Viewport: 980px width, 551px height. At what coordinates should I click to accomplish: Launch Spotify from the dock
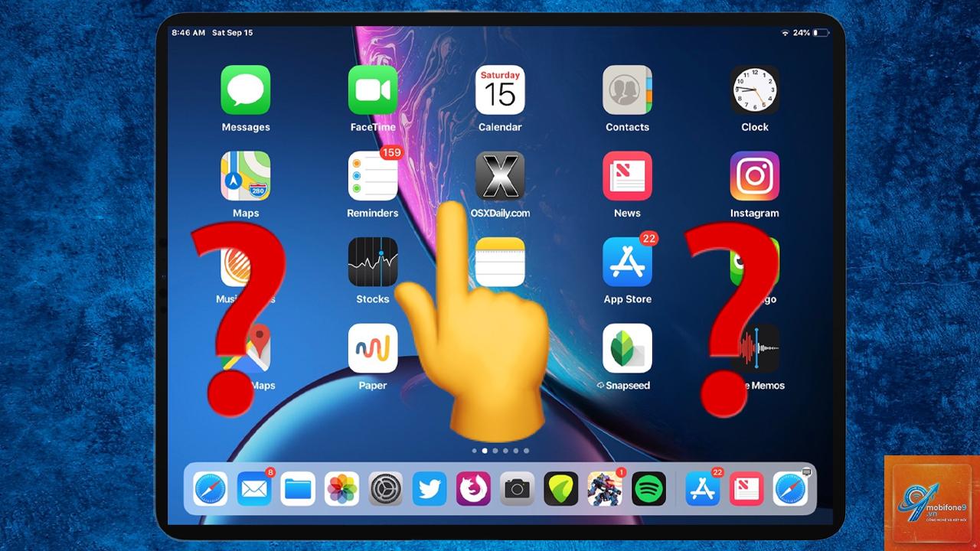648,488
